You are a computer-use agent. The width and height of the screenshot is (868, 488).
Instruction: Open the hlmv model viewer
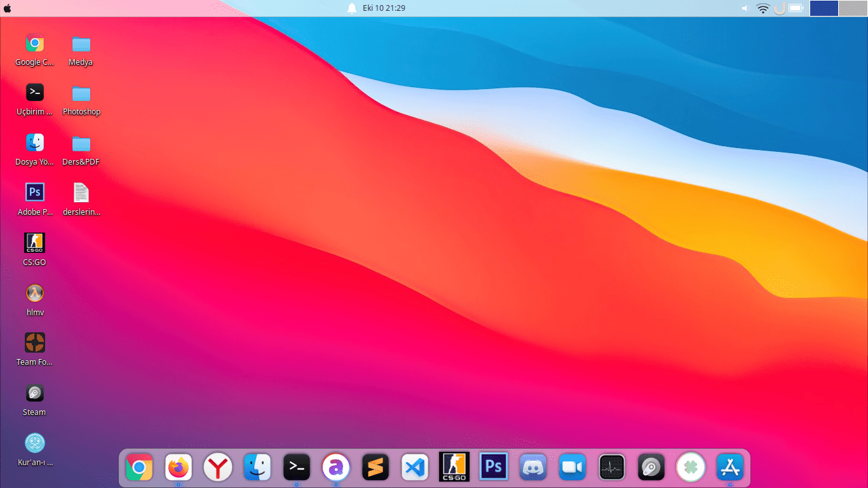(34, 294)
